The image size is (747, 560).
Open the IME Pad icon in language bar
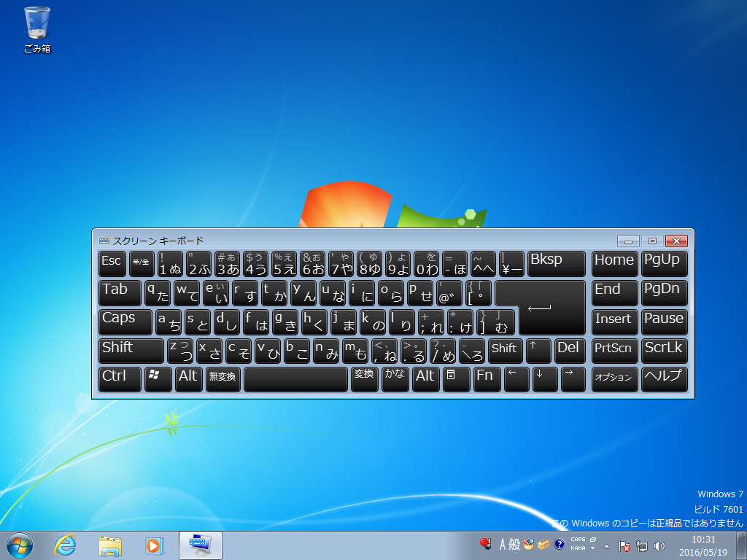pos(529,544)
